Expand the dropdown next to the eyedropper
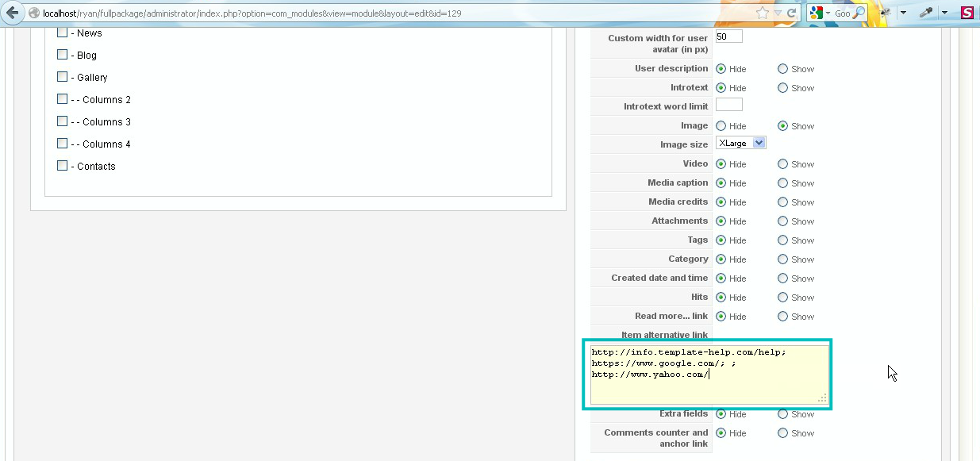980x461 pixels. (x=944, y=13)
